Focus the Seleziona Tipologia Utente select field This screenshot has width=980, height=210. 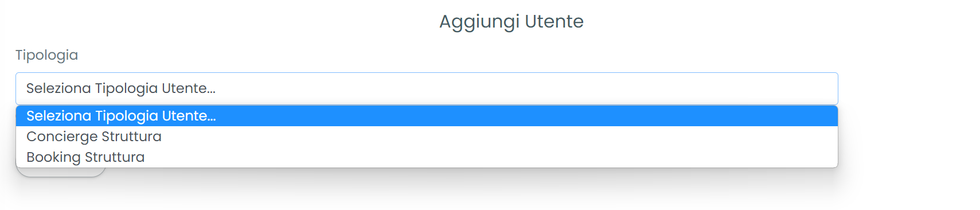(427, 88)
